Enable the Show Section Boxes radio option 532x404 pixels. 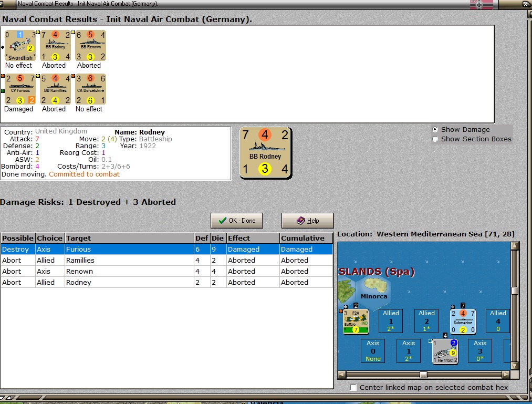coord(435,139)
